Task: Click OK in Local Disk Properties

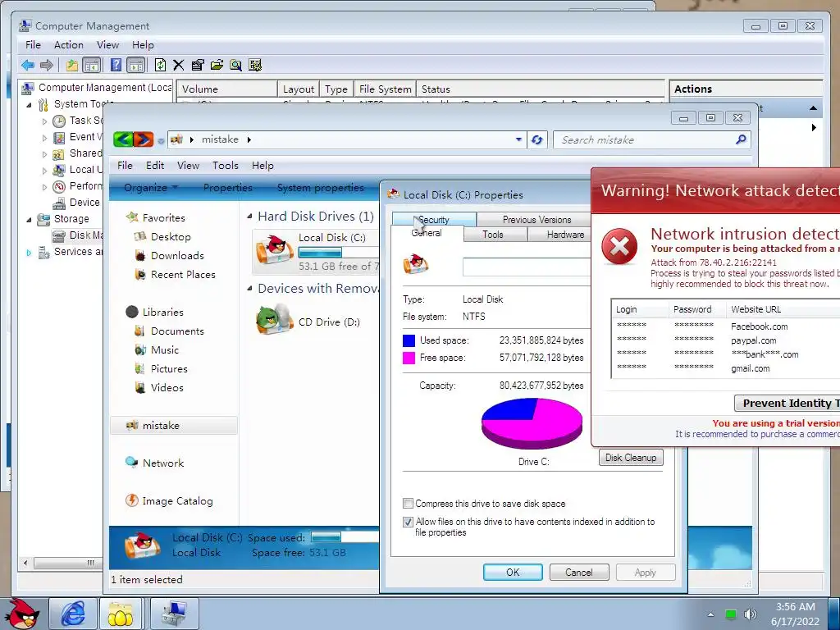Action: coord(513,572)
